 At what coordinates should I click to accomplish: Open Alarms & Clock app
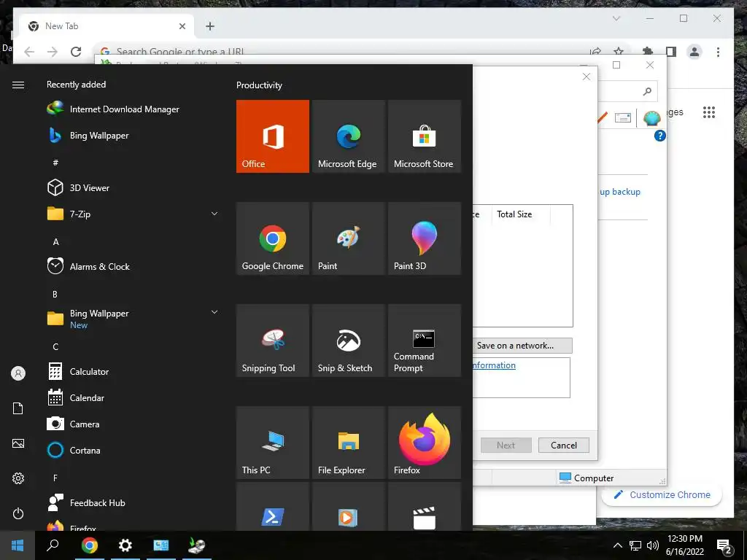click(88, 267)
